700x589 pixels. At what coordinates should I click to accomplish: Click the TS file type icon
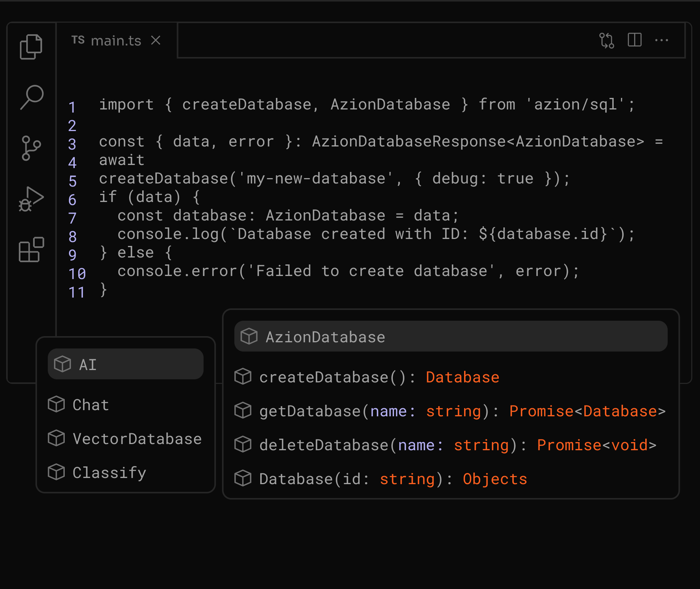click(78, 40)
